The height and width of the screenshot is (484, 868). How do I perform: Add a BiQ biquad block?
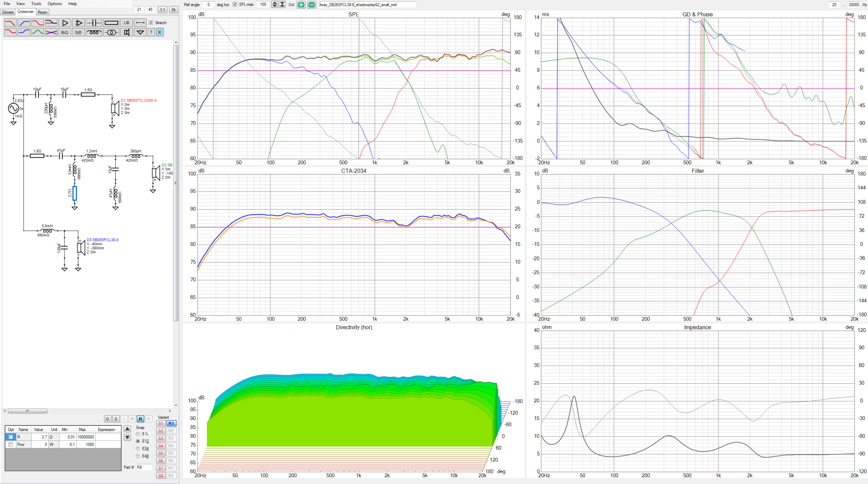pos(64,32)
